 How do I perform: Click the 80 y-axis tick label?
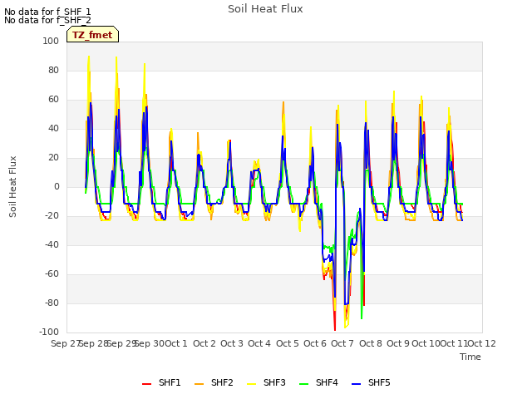[x=53, y=70]
